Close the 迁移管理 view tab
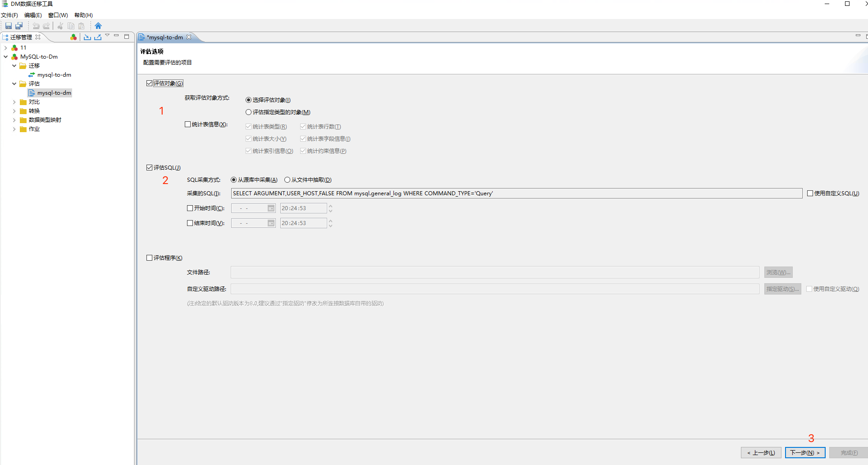Viewport: 868px width, 465px height. pyautogui.click(x=38, y=37)
